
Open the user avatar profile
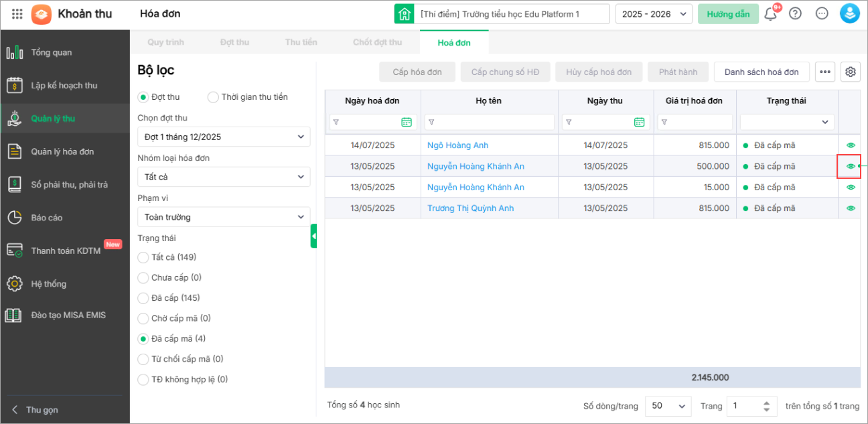(849, 13)
